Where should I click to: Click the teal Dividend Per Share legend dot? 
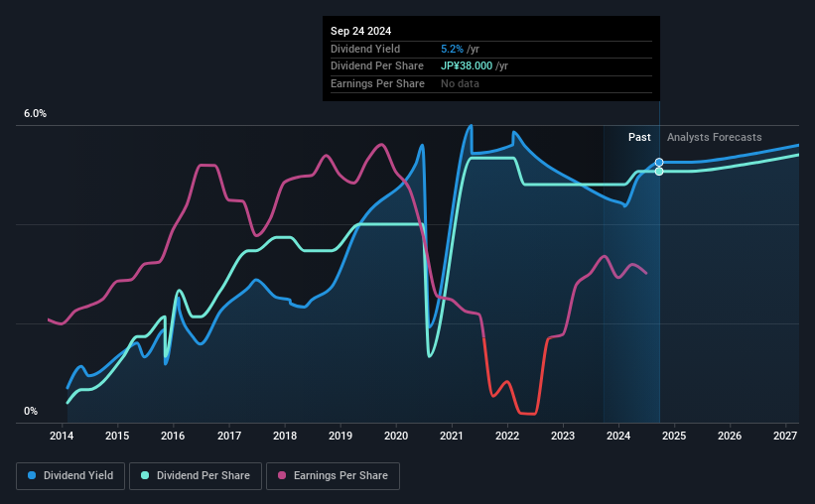[145, 475]
